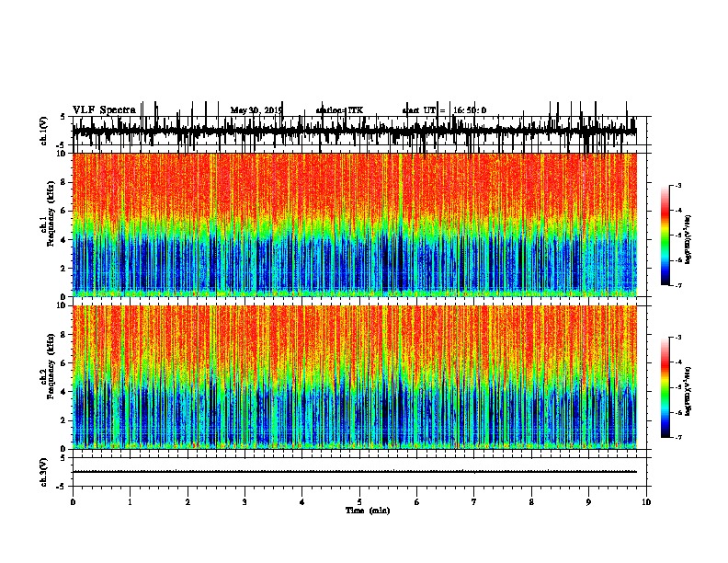
Task: Click ch.2 frequency tick '10' kHz
Action: [x=63, y=305]
